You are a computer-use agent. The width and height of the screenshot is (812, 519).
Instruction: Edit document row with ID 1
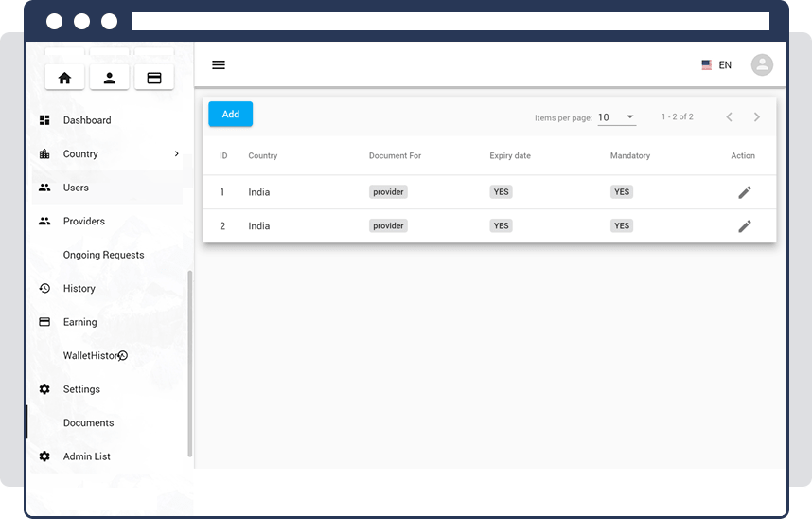(x=745, y=192)
